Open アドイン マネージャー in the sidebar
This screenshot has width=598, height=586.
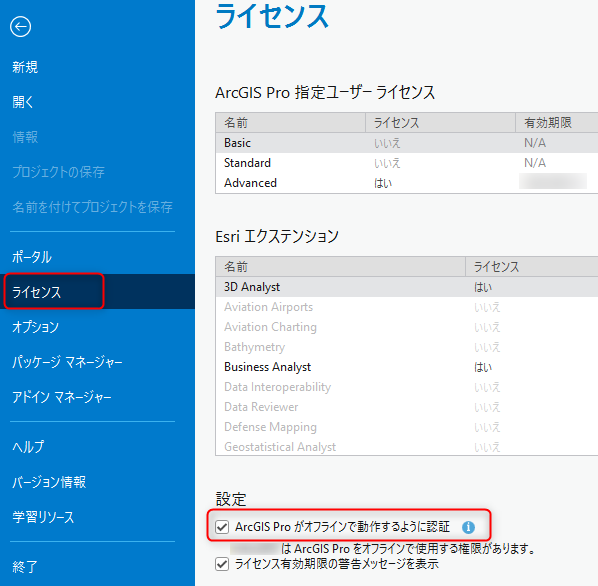pos(62,397)
